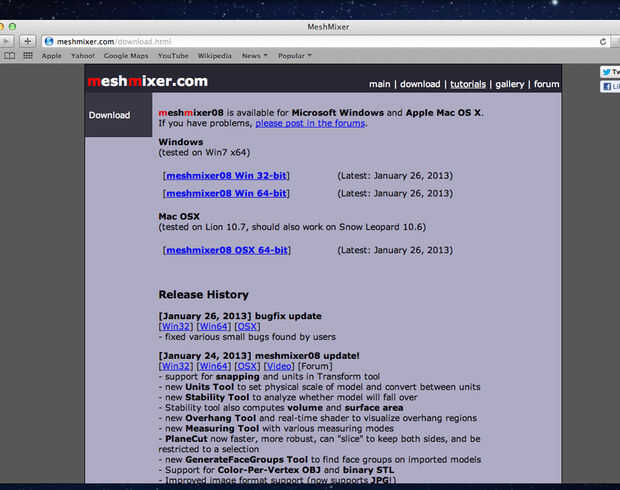The image size is (620, 490).
Task: Click the Safari add bookmark plus button
Action: coord(27,41)
